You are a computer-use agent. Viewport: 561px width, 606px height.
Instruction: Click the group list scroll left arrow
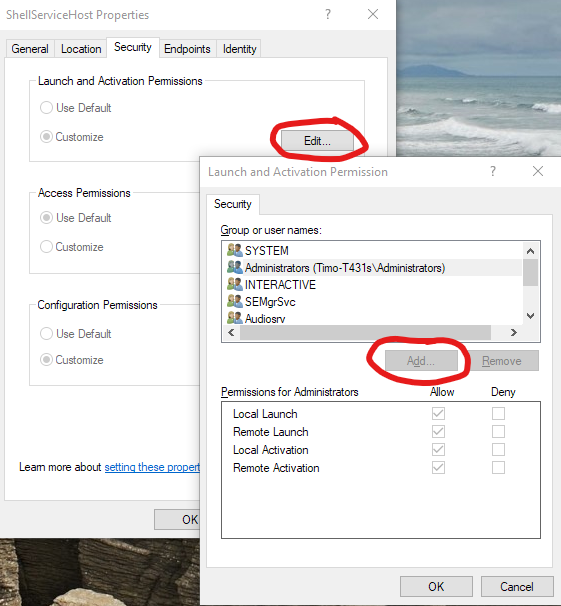231,332
